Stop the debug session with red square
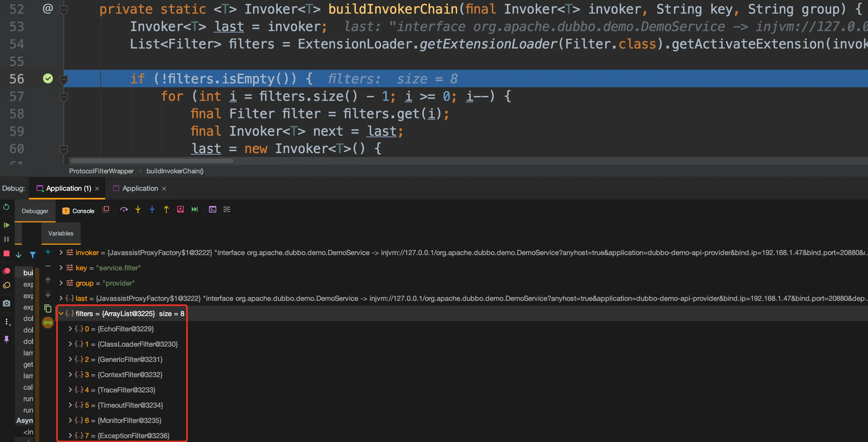The width and height of the screenshot is (868, 442). [x=6, y=254]
